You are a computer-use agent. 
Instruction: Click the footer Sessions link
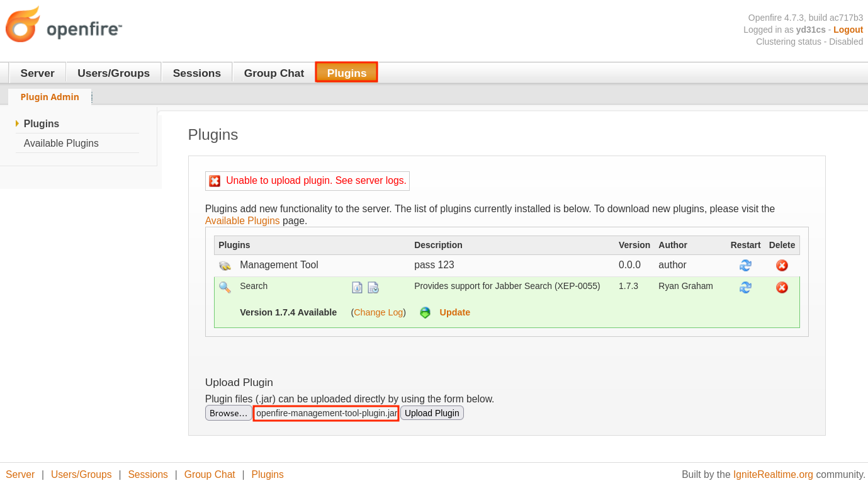tap(148, 474)
